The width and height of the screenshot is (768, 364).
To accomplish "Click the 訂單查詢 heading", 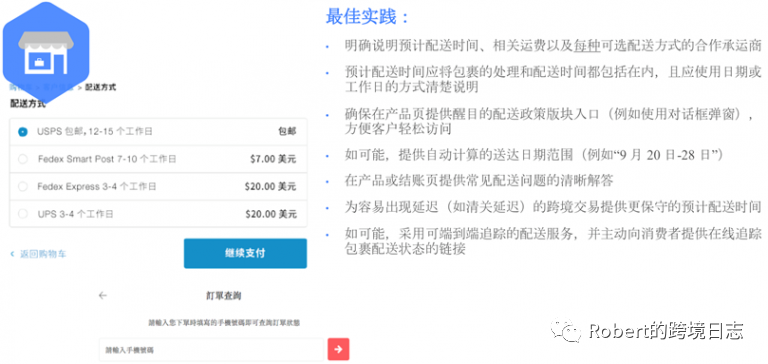I will (223, 296).
